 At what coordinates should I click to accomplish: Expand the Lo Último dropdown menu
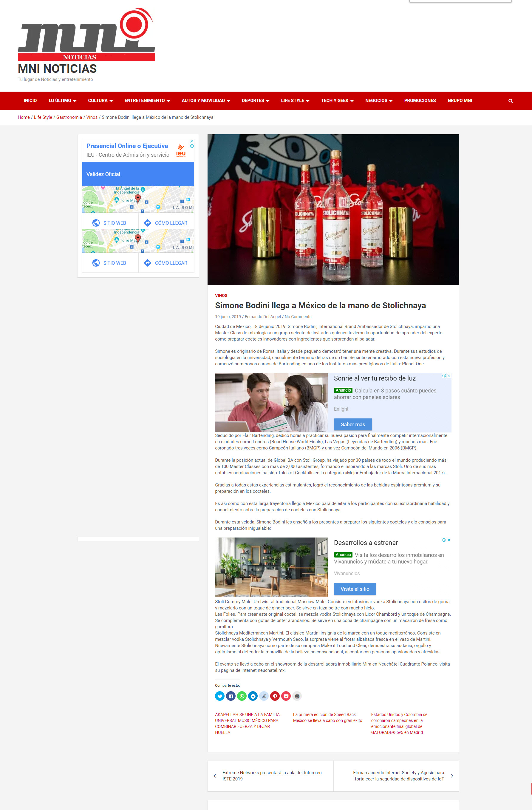click(62, 100)
